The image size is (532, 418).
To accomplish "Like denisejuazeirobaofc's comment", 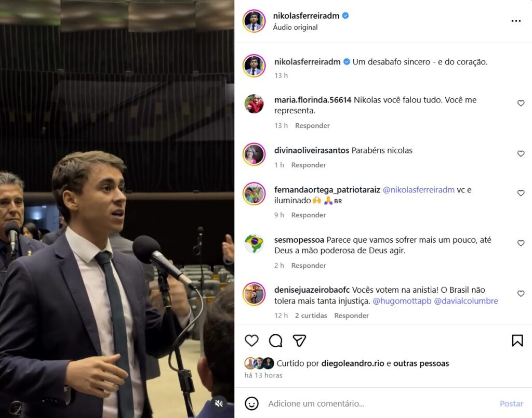I will coord(521,294).
